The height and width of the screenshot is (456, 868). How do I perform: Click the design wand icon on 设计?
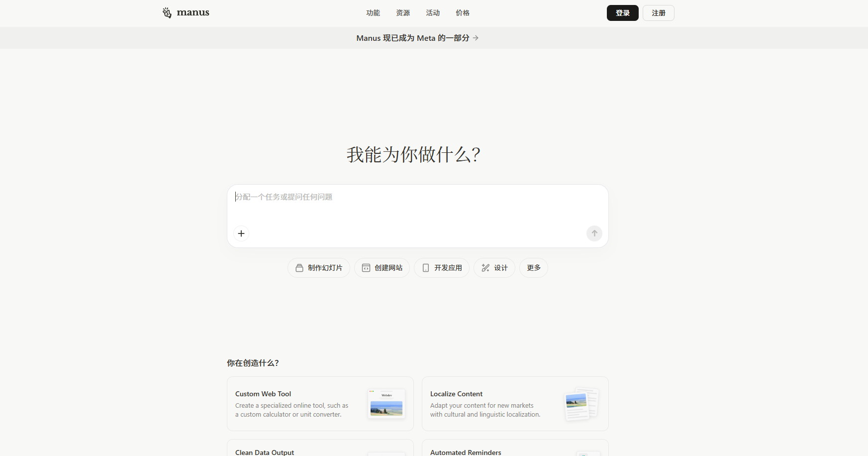point(485,268)
